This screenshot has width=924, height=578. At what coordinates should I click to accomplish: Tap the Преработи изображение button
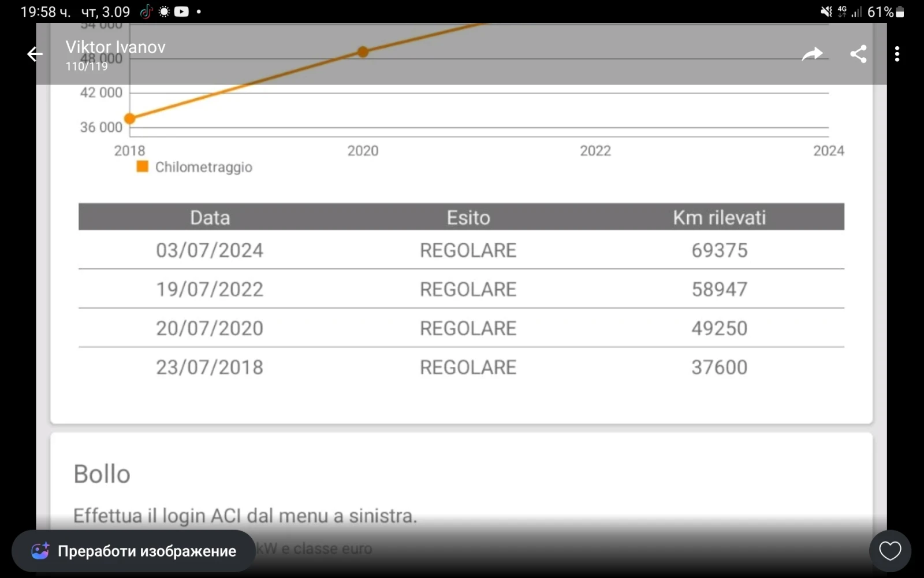coord(133,551)
